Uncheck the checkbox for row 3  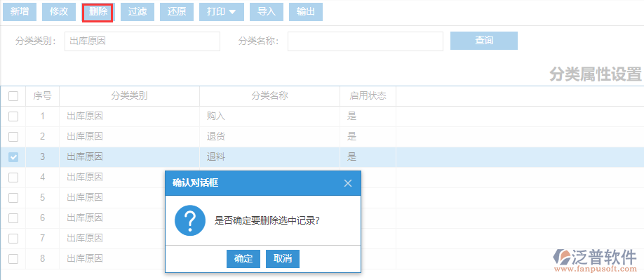pyautogui.click(x=13, y=156)
